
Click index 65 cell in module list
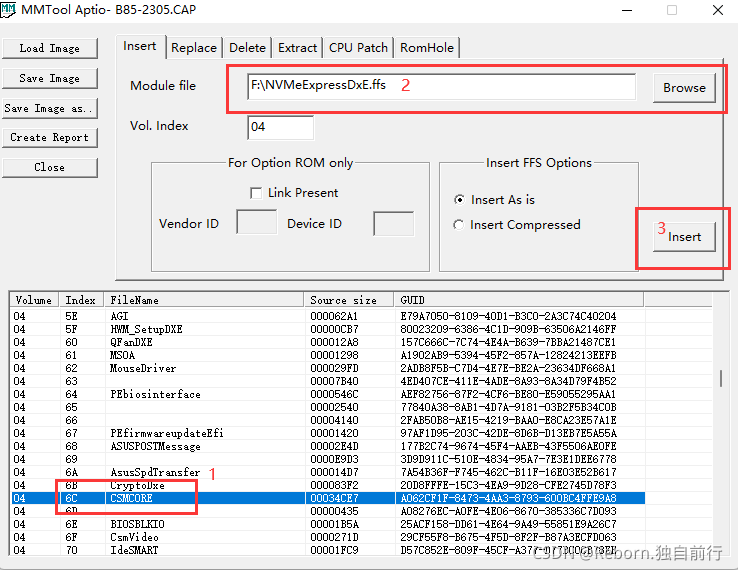click(72, 407)
